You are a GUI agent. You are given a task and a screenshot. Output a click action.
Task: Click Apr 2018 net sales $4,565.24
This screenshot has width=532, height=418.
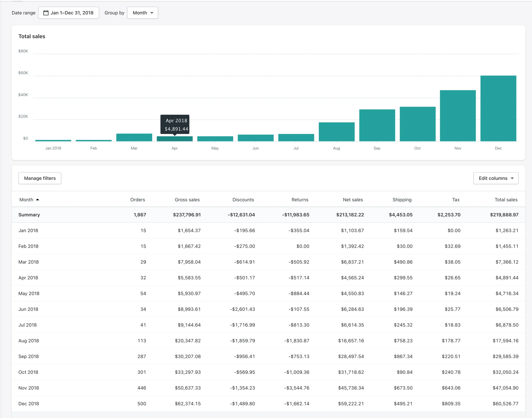pos(352,277)
